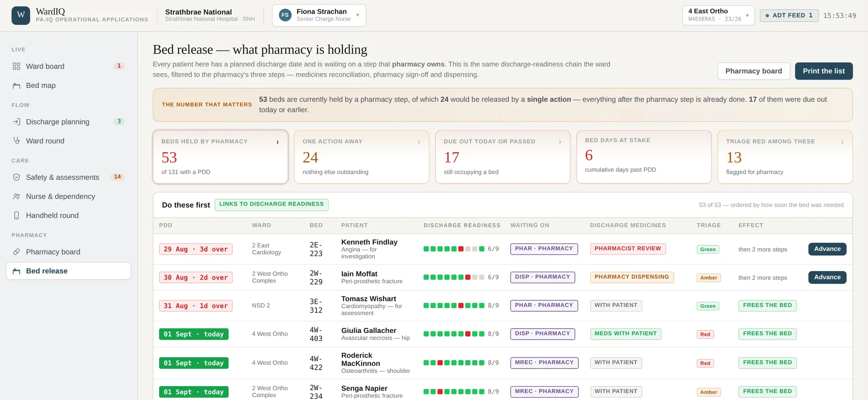Go to Ward board in sidebar
Viewport: 868px width, 400px height.
click(69, 66)
